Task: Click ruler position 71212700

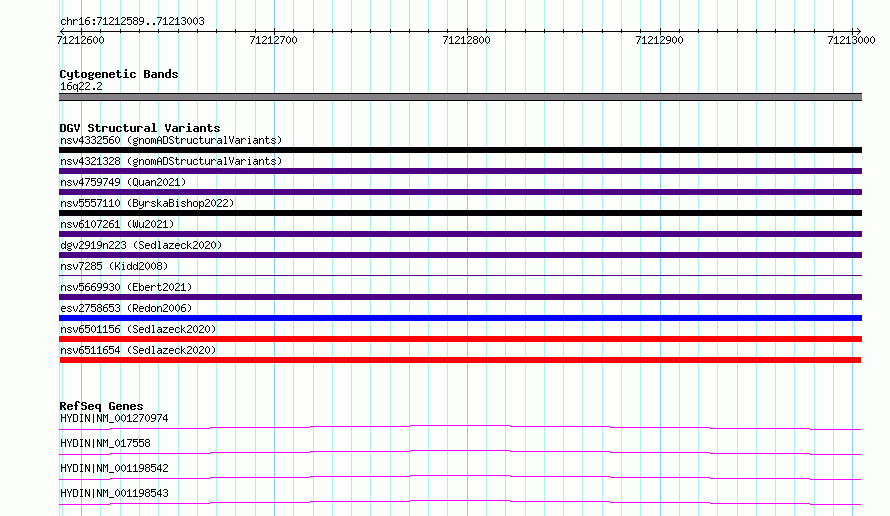Action: coord(273,40)
